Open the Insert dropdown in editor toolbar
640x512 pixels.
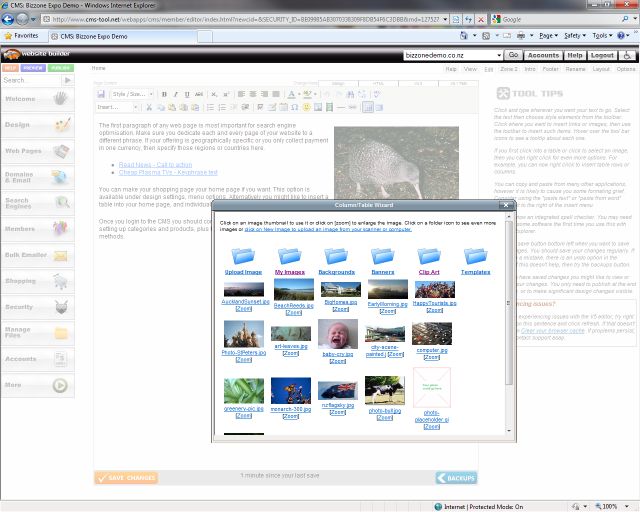pos(118,106)
